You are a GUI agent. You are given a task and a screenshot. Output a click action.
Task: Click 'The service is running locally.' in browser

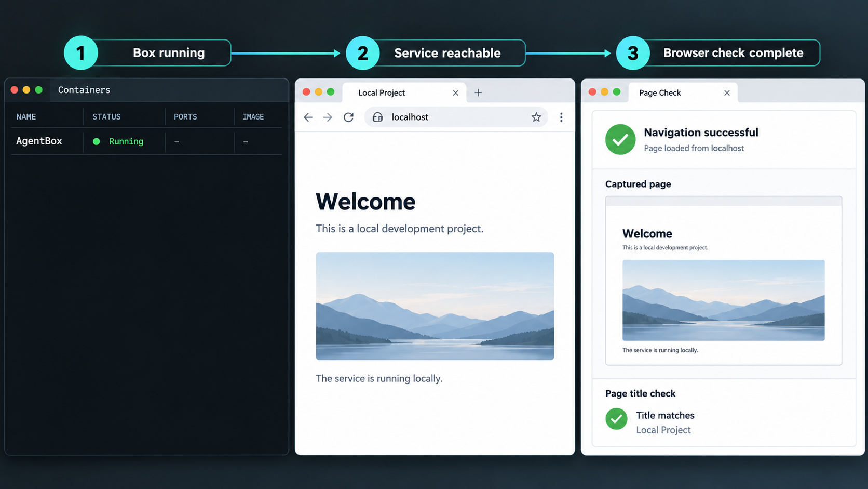[379, 378]
